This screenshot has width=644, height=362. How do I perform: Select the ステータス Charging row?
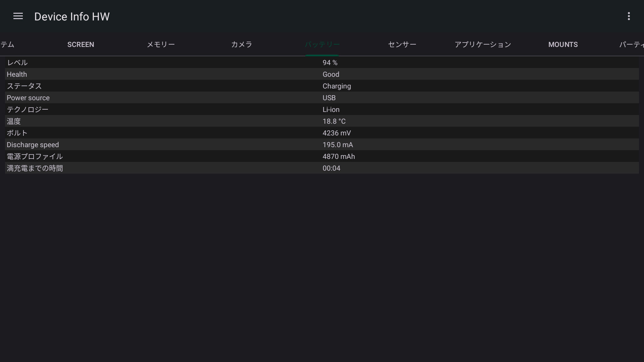[x=322, y=86]
